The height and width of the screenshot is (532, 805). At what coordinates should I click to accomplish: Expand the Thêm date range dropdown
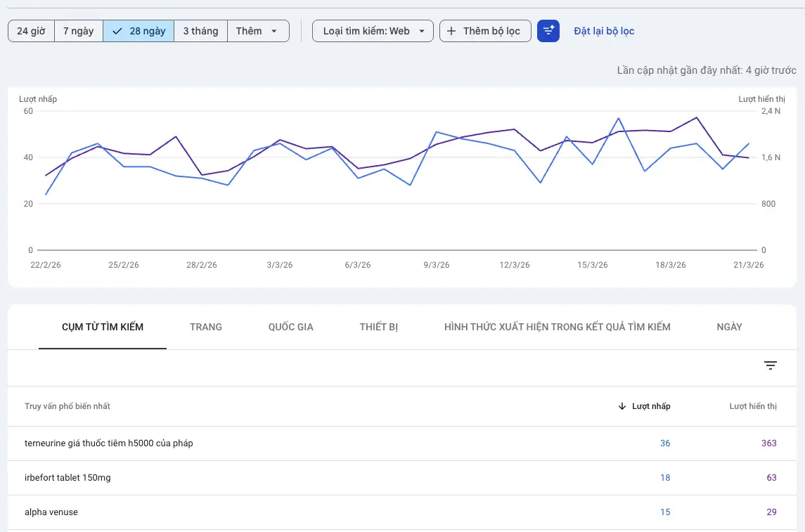coord(258,31)
